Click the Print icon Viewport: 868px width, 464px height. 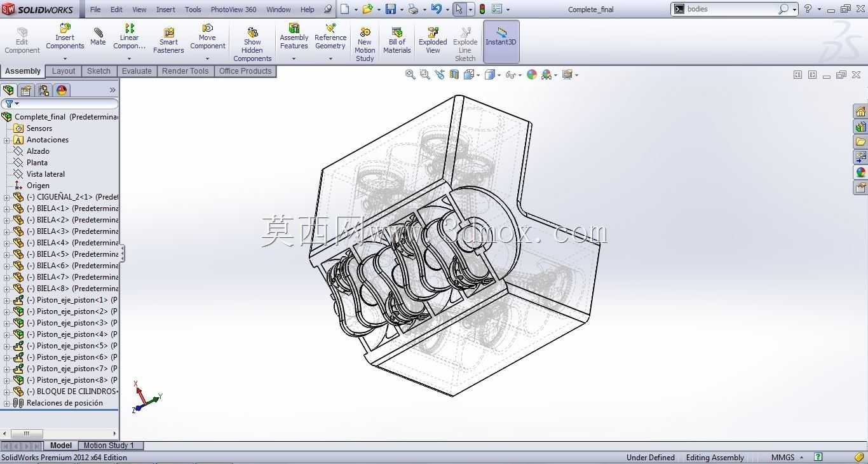(413, 9)
